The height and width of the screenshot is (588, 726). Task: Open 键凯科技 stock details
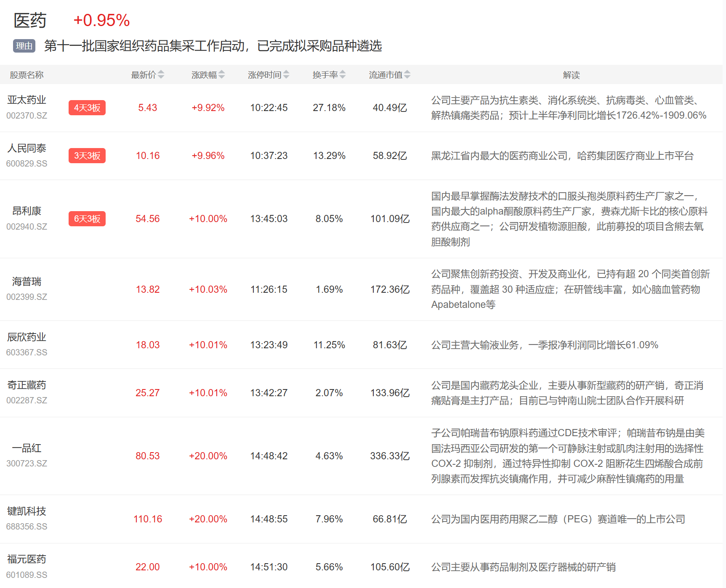(27, 511)
